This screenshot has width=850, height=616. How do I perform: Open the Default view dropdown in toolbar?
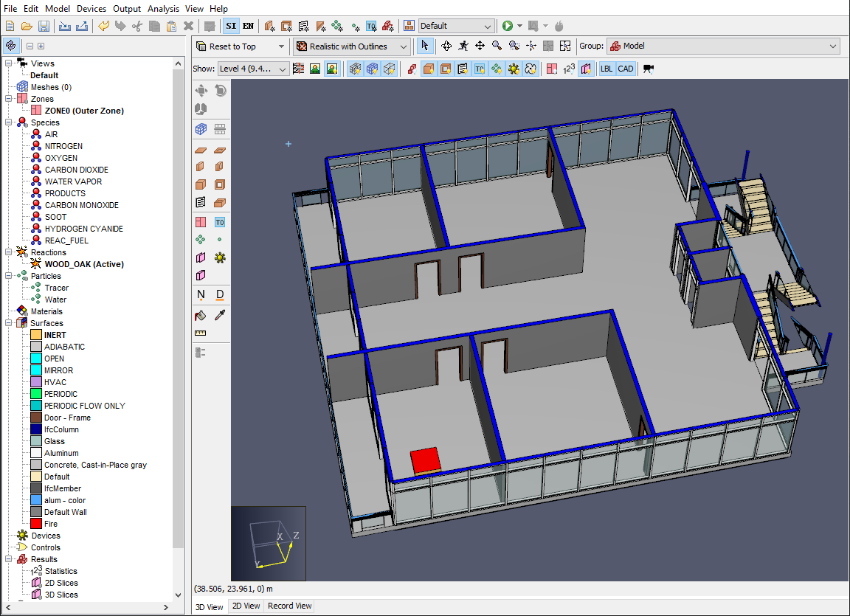[x=456, y=26]
